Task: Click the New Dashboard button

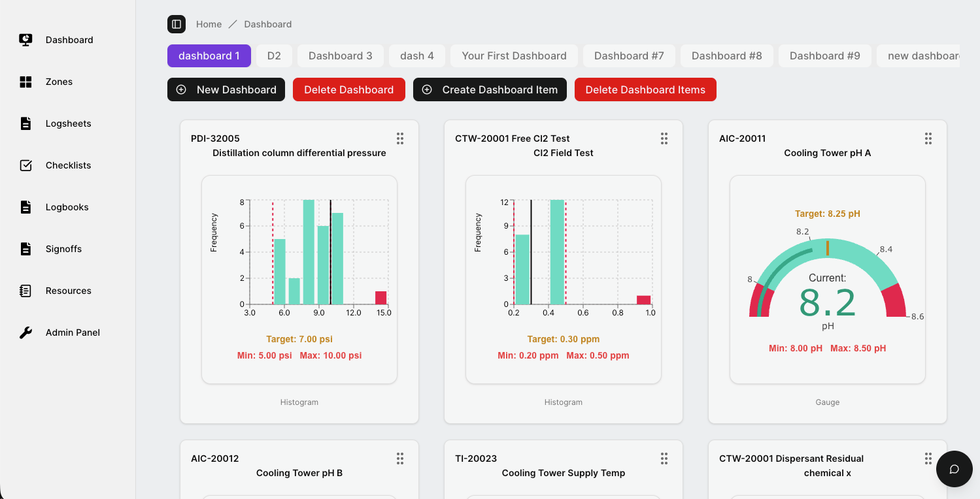Action: 226,89
